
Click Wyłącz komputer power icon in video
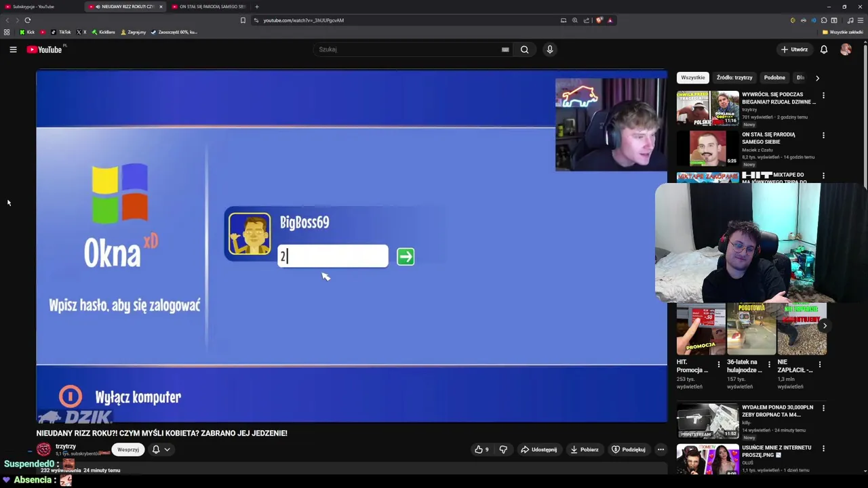tap(71, 396)
